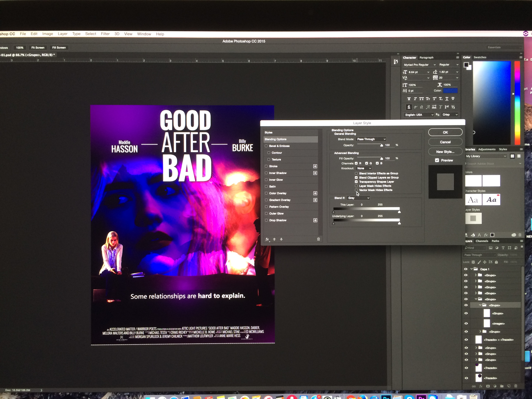The width and height of the screenshot is (532, 399).
Task: Toggle the Underline text style icon
Action: [447, 99]
